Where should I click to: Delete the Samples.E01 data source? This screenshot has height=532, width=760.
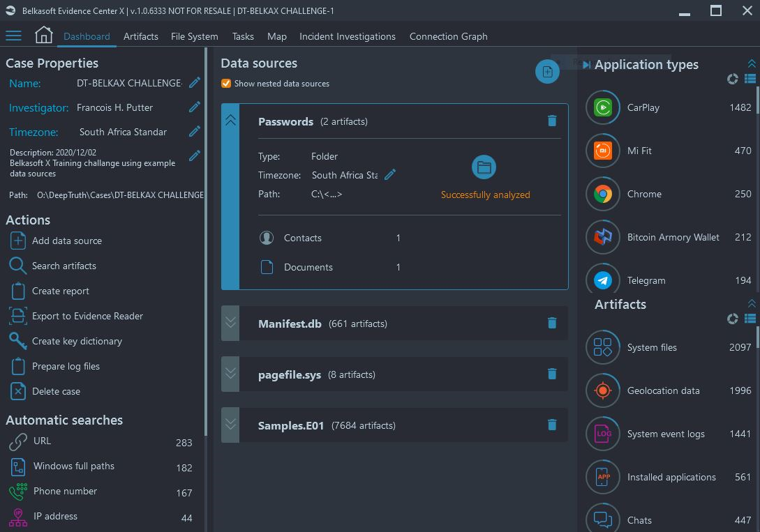pos(552,425)
